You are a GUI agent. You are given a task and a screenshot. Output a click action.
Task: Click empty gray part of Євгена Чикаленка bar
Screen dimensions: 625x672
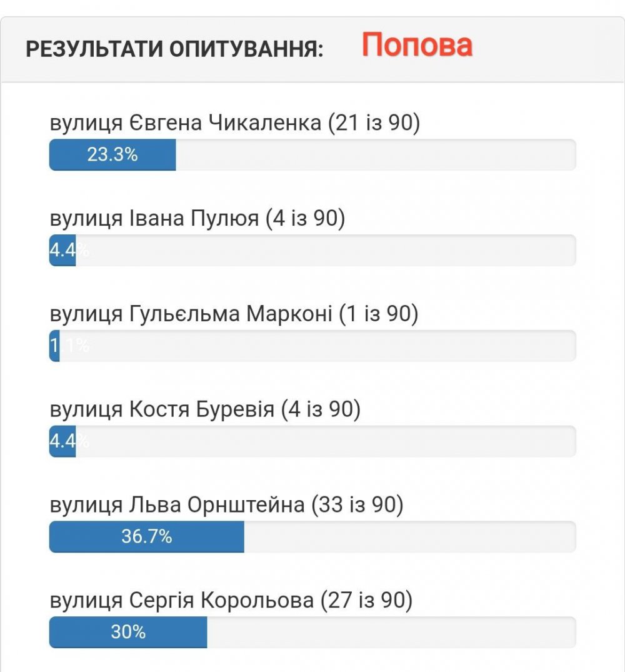click(375, 155)
